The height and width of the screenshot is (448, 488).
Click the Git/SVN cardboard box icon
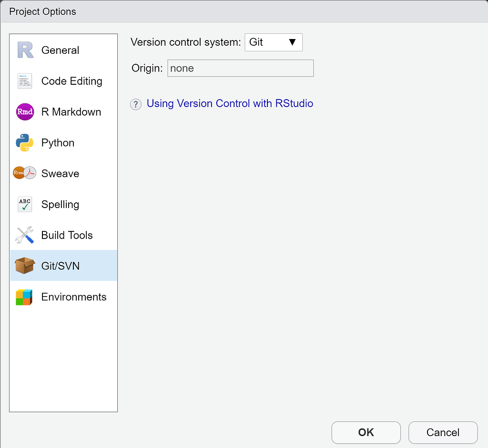[x=24, y=265]
